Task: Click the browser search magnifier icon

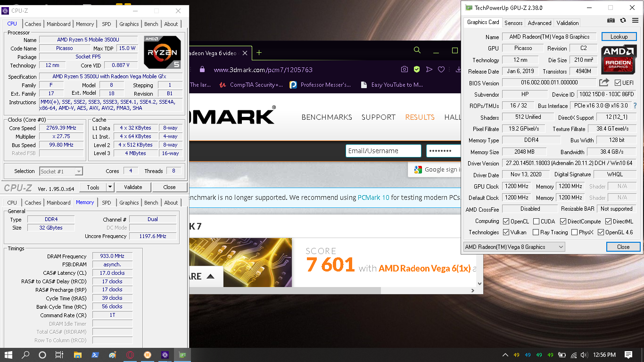Action: [417, 50]
